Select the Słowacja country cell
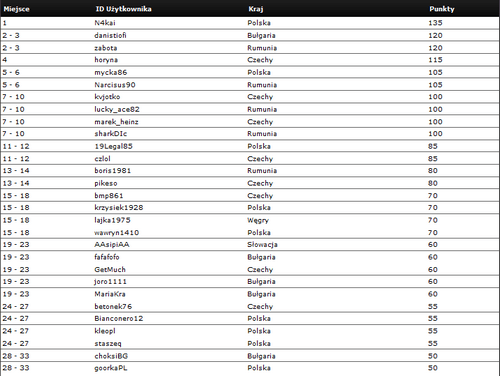Screen dimensions: 500x376 click(x=262, y=245)
